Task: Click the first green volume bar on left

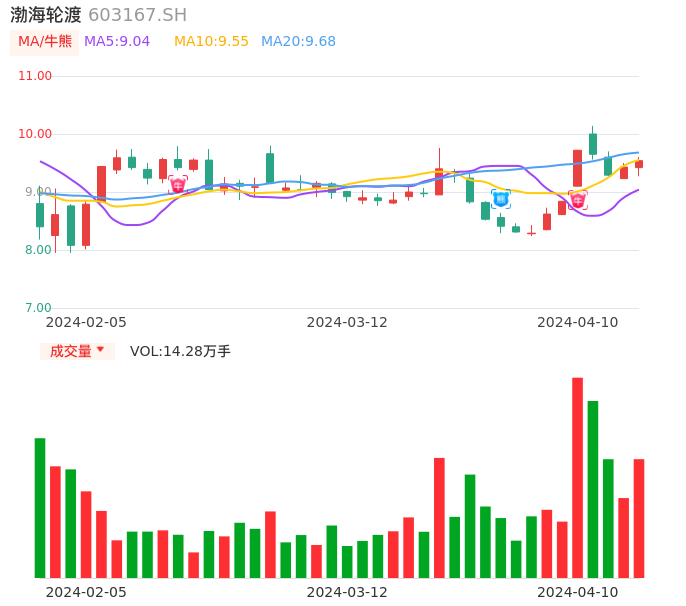Action: (40, 508)
